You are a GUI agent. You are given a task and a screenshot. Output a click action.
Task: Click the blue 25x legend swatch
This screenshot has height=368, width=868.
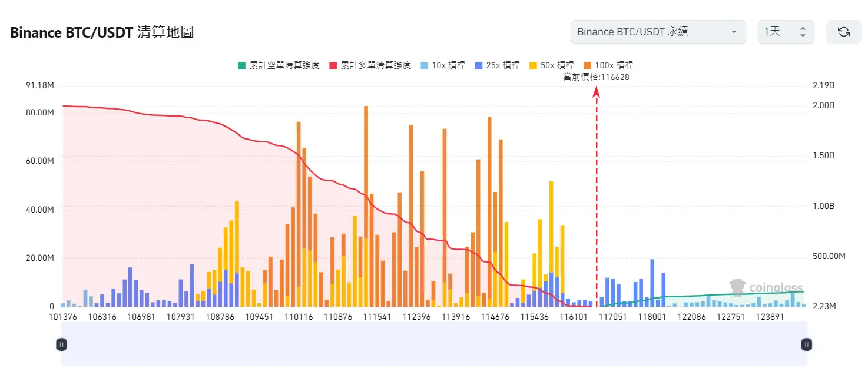point(479,65)
